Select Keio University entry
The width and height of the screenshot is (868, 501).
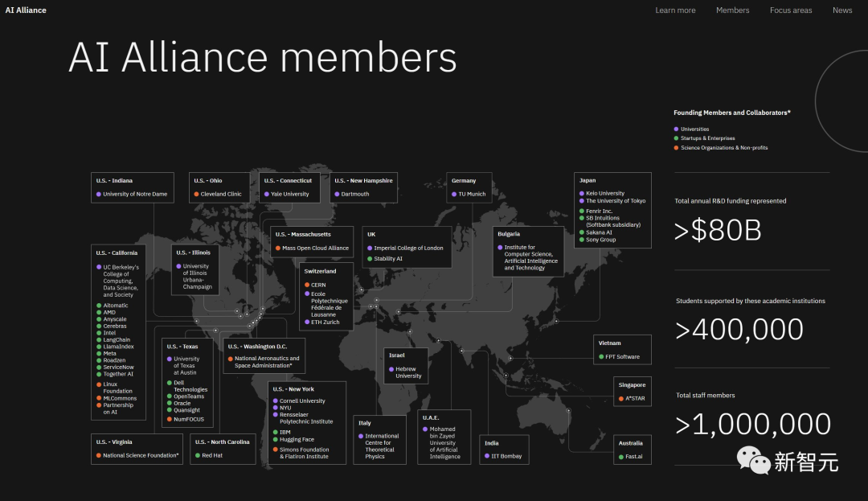tap(602, 193)
